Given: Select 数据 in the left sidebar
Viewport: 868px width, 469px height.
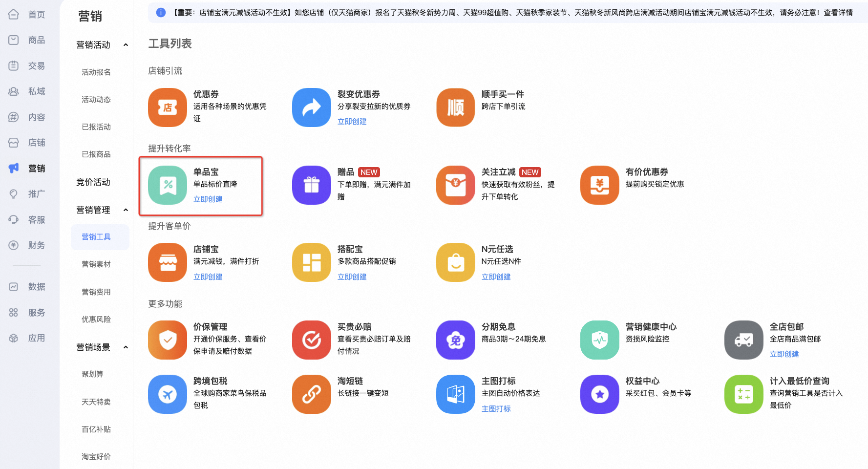Looking at the screenshot, I should [x=27, y=287].
